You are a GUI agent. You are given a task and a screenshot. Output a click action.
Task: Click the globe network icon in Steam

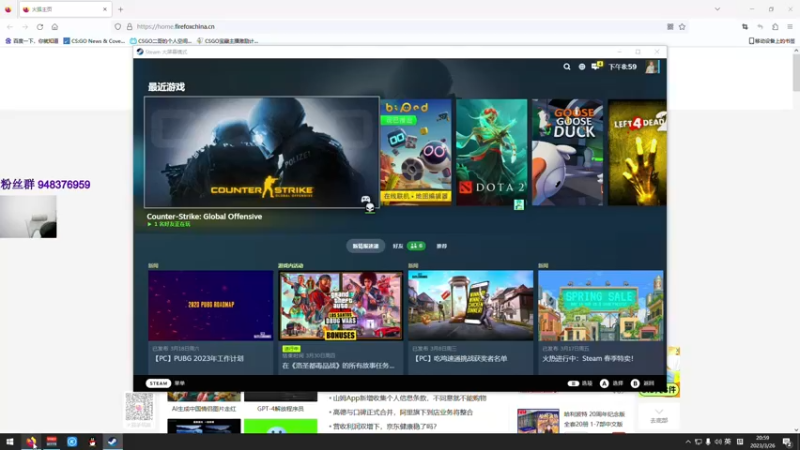(x=582, y=67)
